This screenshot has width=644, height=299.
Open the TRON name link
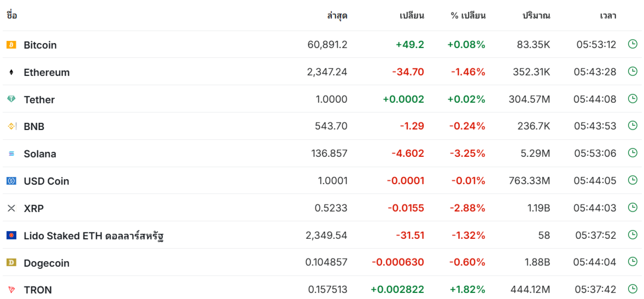[38, 290]
